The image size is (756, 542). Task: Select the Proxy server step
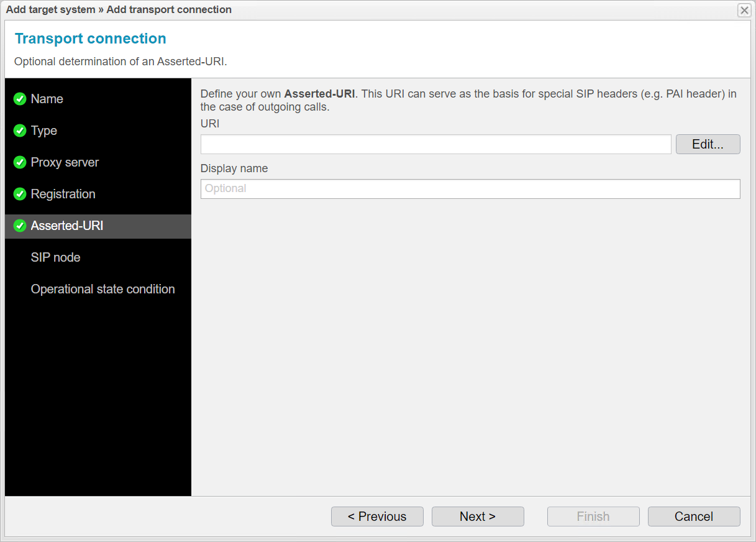[x=65, y=162]
